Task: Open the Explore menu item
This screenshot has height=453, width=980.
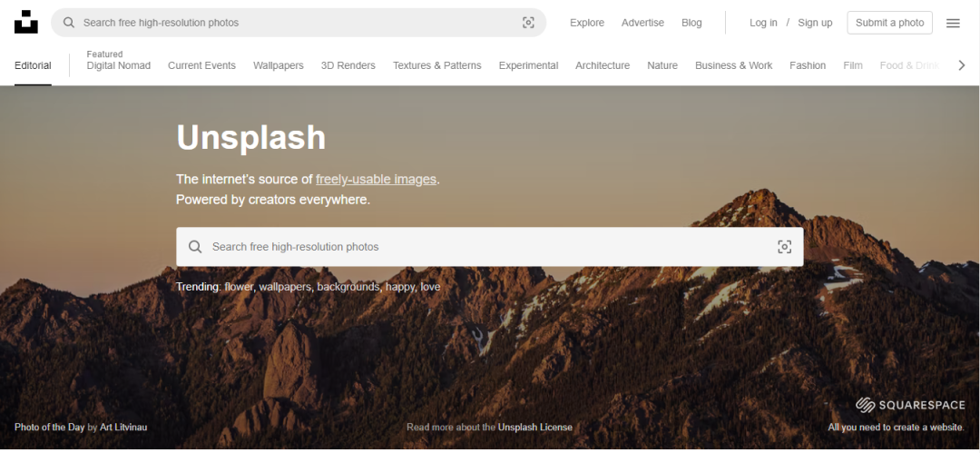Action: point(586,23)
